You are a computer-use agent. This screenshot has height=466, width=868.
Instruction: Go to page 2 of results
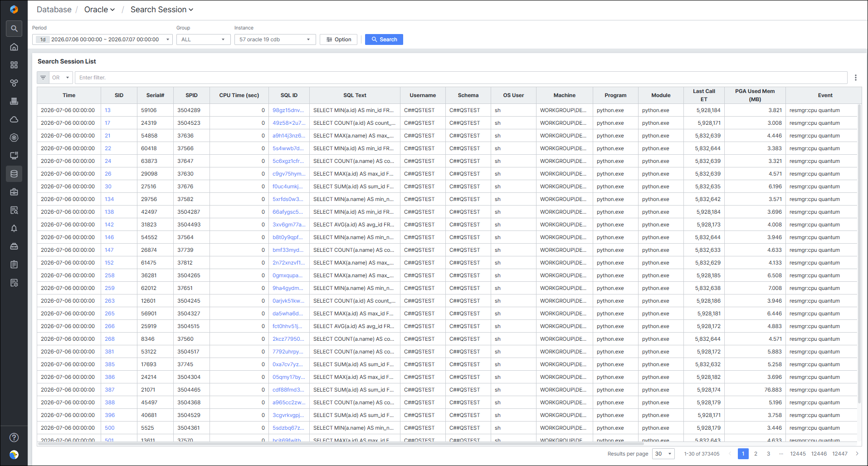(756, 454)
